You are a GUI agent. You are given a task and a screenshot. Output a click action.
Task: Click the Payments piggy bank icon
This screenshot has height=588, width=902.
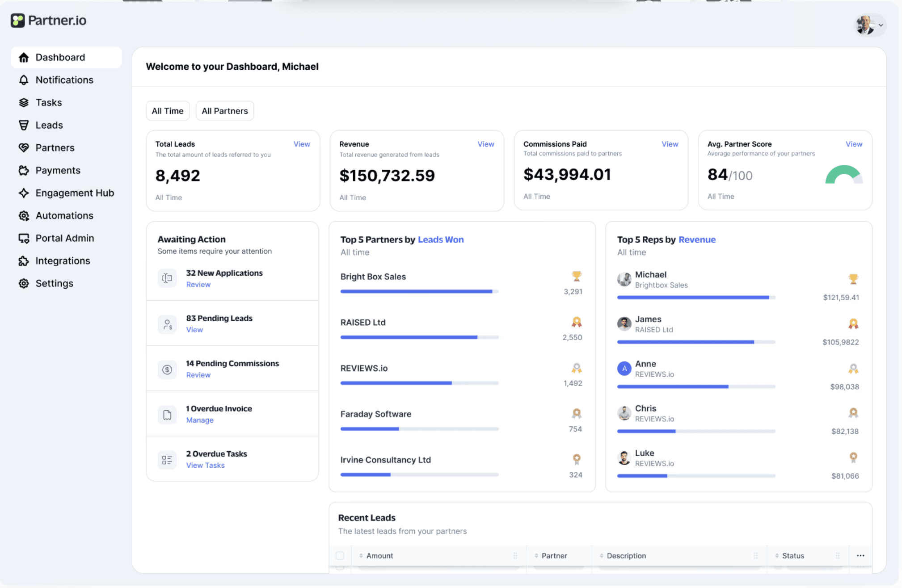point(24,171)
